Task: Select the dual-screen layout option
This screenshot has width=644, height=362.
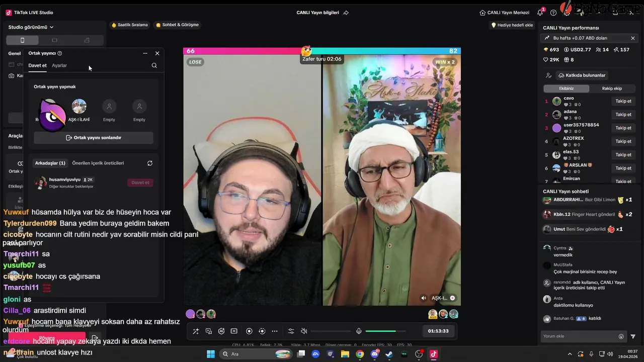Action: (x=87, y=40)
